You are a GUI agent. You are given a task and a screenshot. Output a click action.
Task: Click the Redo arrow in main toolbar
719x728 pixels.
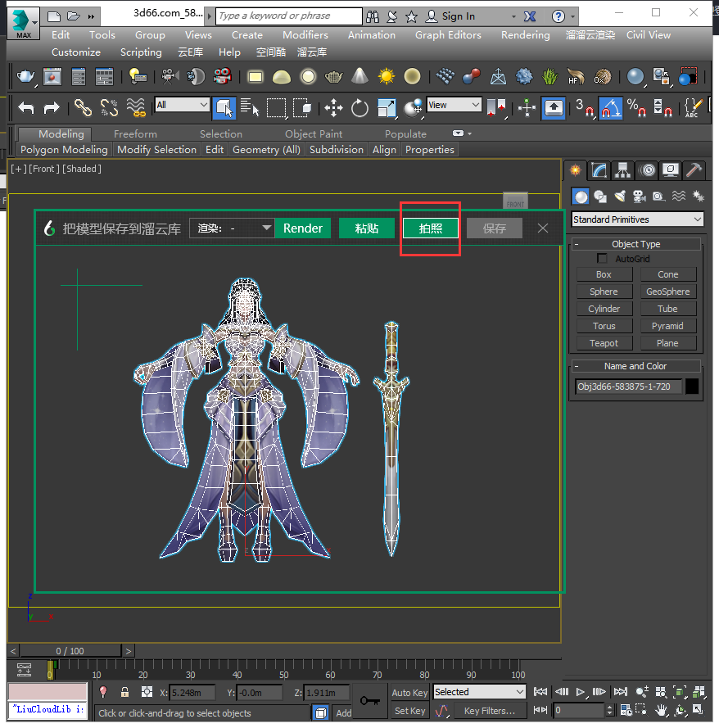(x=51, y=108)
